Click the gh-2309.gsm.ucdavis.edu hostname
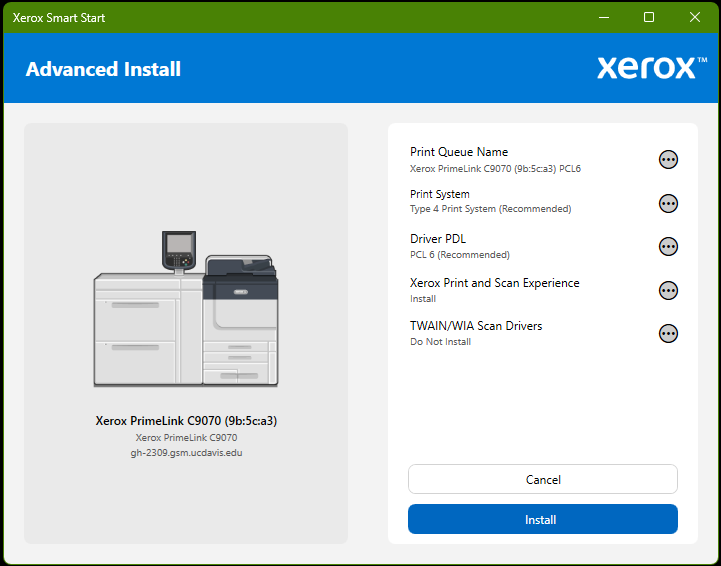The image size is (721, 566). tap(186, 453)
